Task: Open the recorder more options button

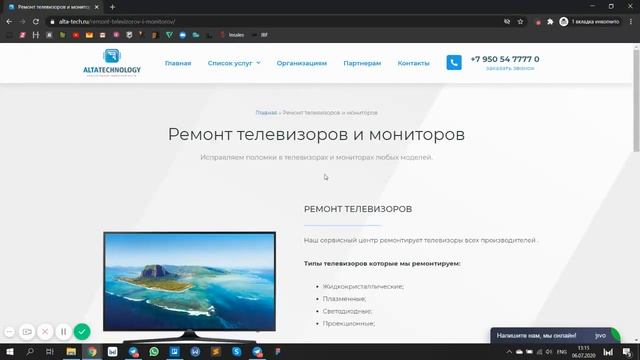Action: (9, 332)
